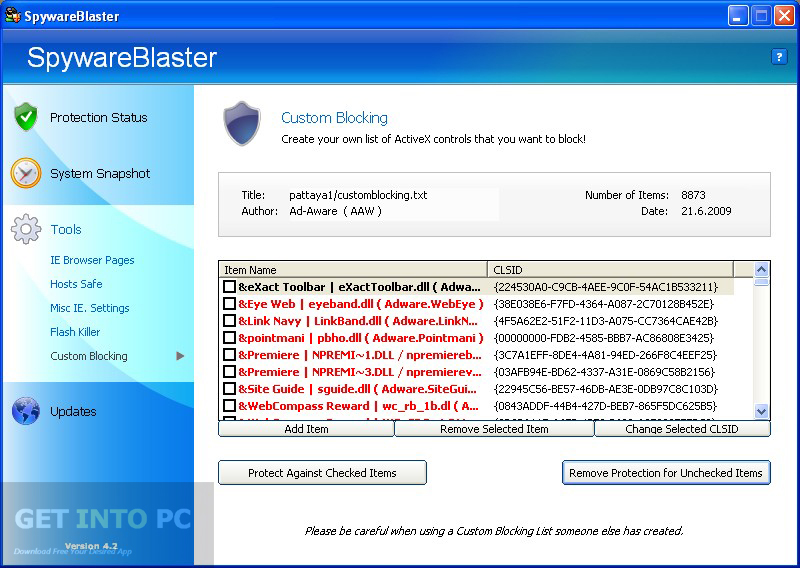The width and height of the screenshot is (800, 568).
Task: Expand Custom Blocking submenu arrow
Action: coord(180,356)
